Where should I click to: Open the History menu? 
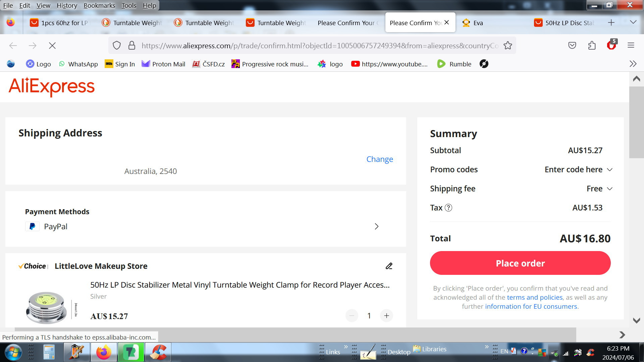click(x=66, y=5)
